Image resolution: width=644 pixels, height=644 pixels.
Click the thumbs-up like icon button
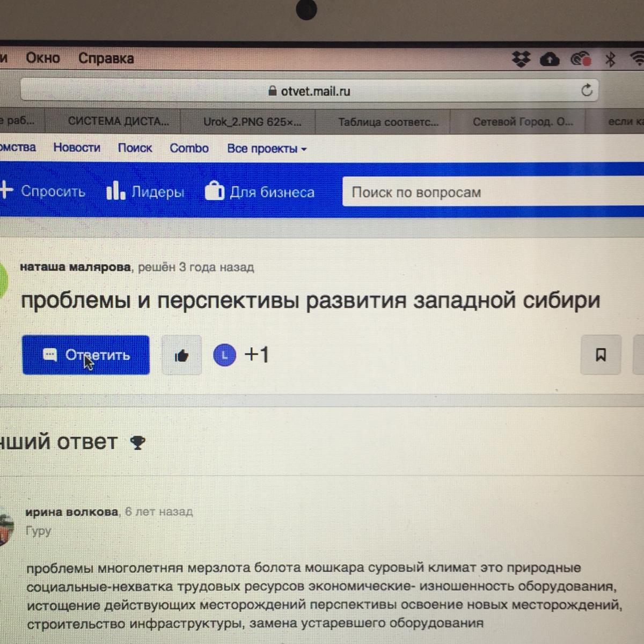pyautogui.click(x=181, y=355)
